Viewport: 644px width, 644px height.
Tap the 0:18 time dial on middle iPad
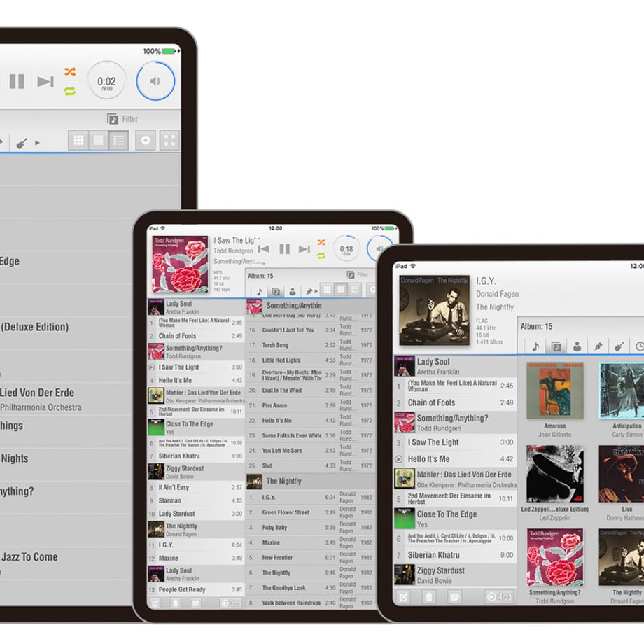coord(346,249)
